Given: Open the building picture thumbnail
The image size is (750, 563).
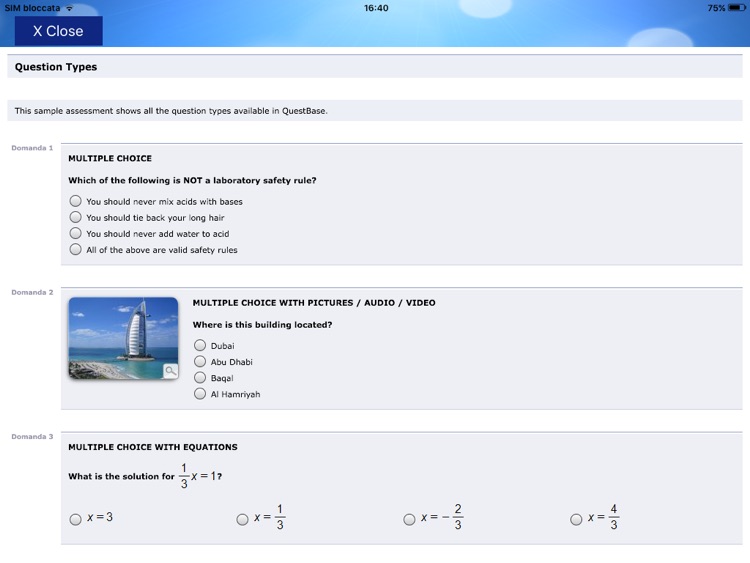Looking at the screenshot, I should coord(123,338).
